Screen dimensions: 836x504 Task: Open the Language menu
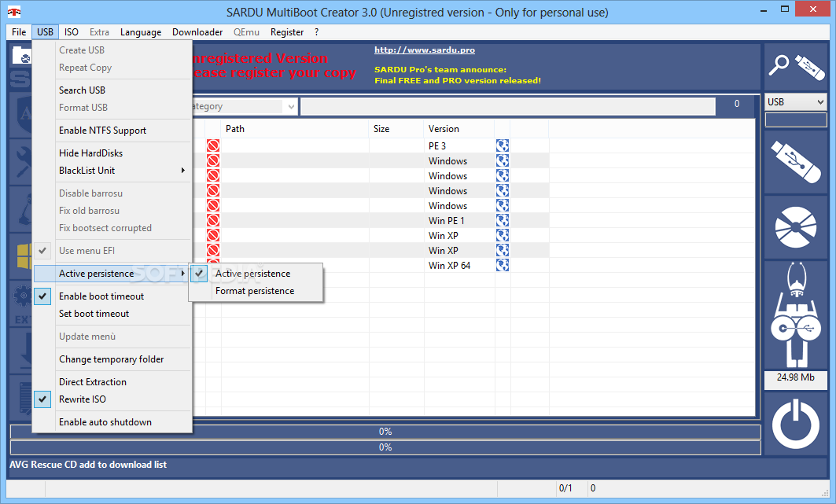tap(141, 32)
